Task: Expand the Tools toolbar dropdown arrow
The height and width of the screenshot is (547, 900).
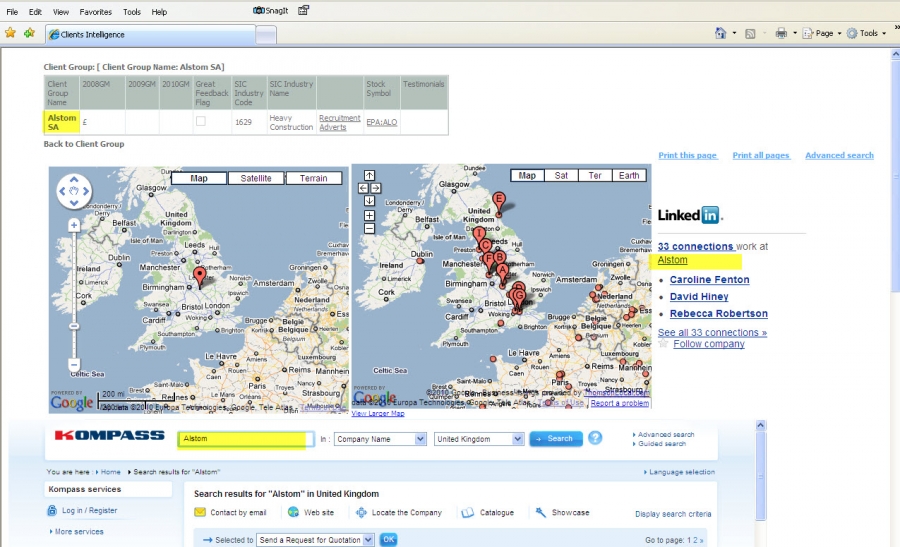Action: 884,33
